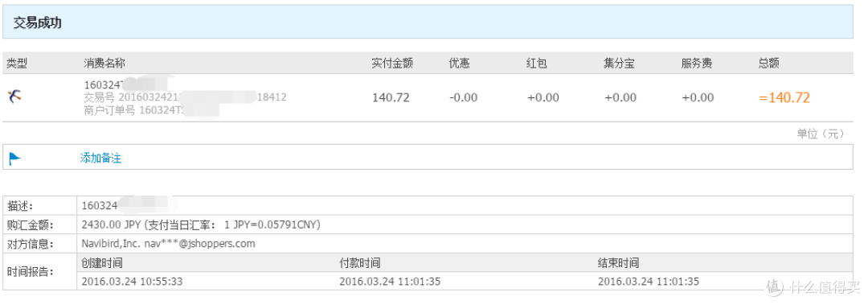Click the blue flag remark icon
This screenshot has height=305, width=868.
coord(14,159)
